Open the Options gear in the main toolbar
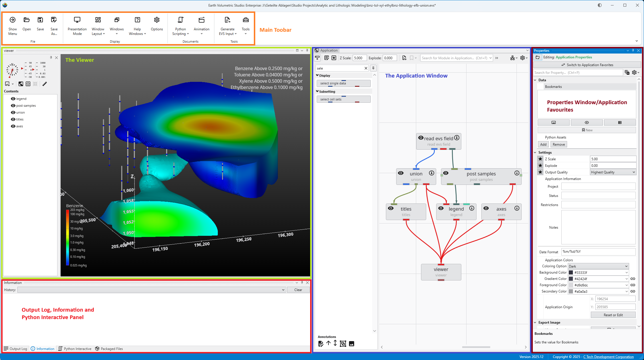 tap(157, 20)
